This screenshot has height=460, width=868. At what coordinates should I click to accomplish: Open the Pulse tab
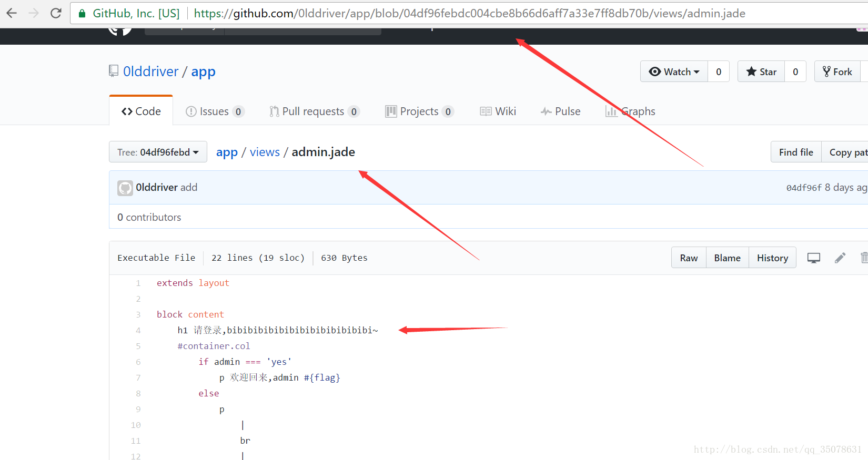(560, 111)
